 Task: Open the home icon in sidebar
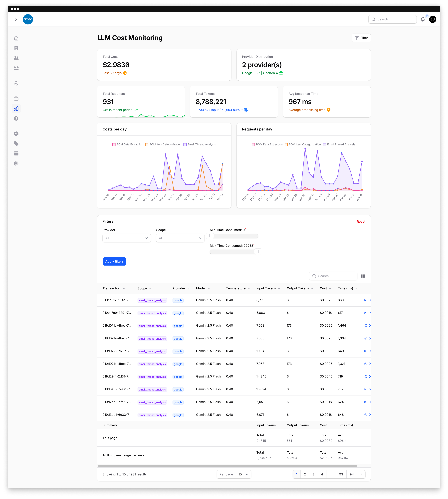point(16,38)
